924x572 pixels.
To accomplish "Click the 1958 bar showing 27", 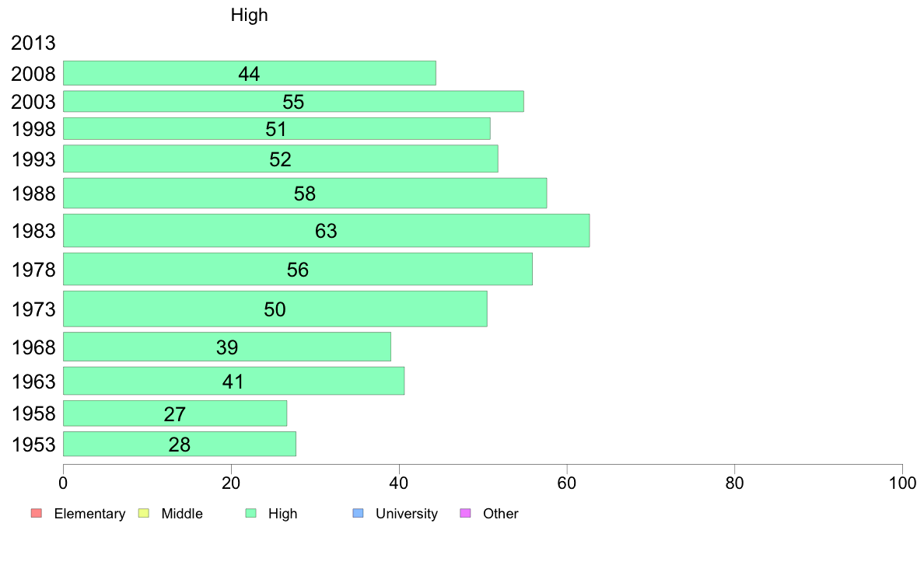I will (x=175, y=413).
